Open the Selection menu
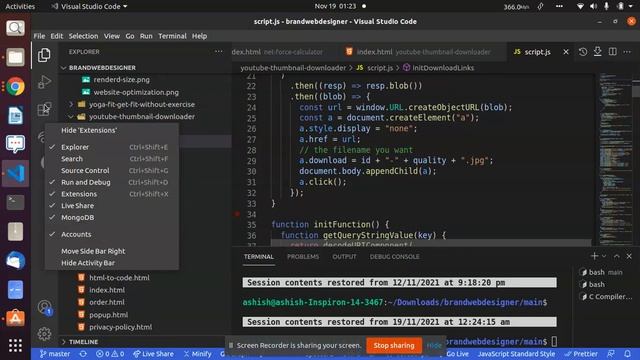The height and width of the screenshot is (360, 640). coord(83,36)
